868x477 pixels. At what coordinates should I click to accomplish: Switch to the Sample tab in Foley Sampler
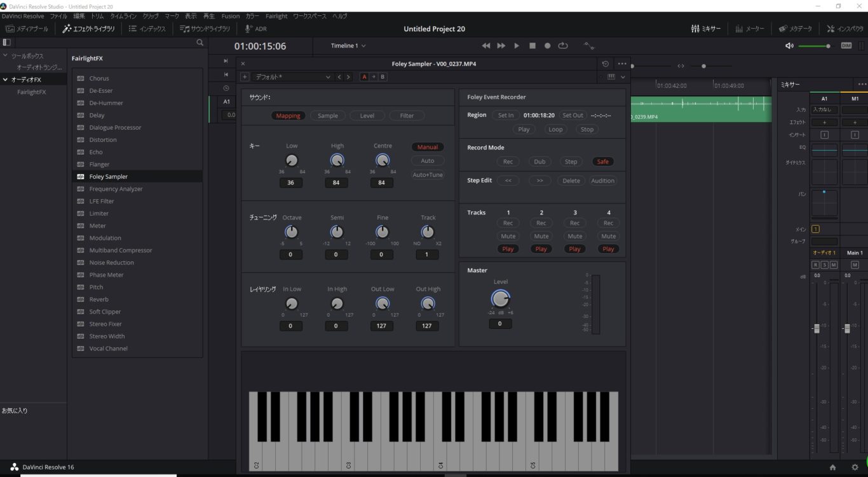click(327, 115)
